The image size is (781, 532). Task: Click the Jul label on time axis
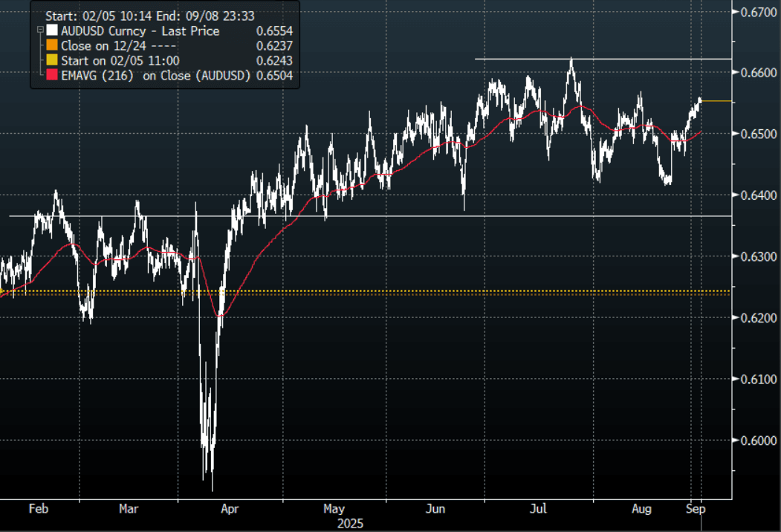point(539,509)
